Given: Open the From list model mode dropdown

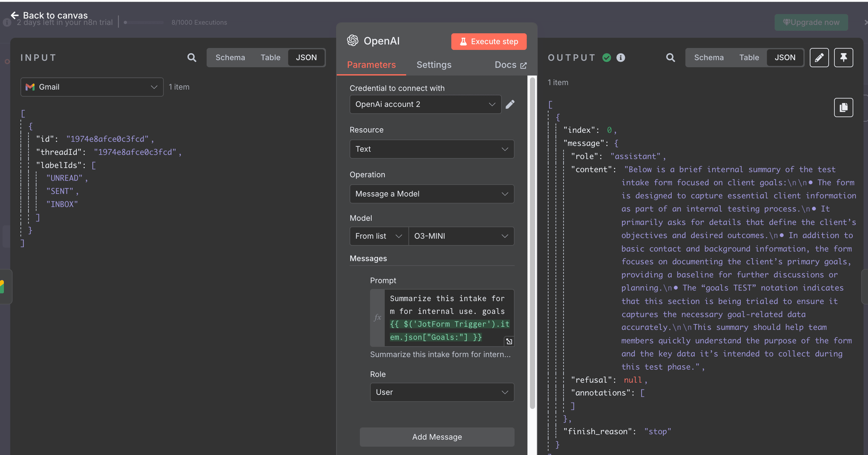Looking at the screenshot, I should (x=379, y=236).
